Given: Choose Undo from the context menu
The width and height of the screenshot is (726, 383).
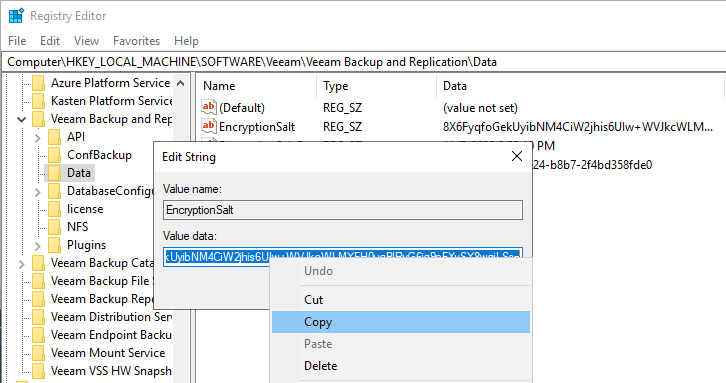Looking at the screenshot, I should (401, 271).
